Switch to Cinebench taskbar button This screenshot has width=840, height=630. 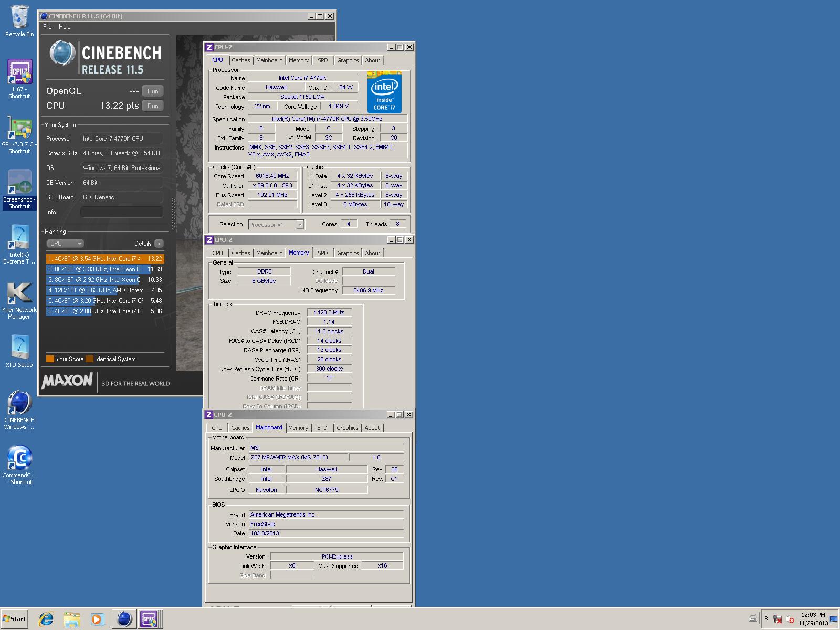pyautogui.click(x=124, y=619)
